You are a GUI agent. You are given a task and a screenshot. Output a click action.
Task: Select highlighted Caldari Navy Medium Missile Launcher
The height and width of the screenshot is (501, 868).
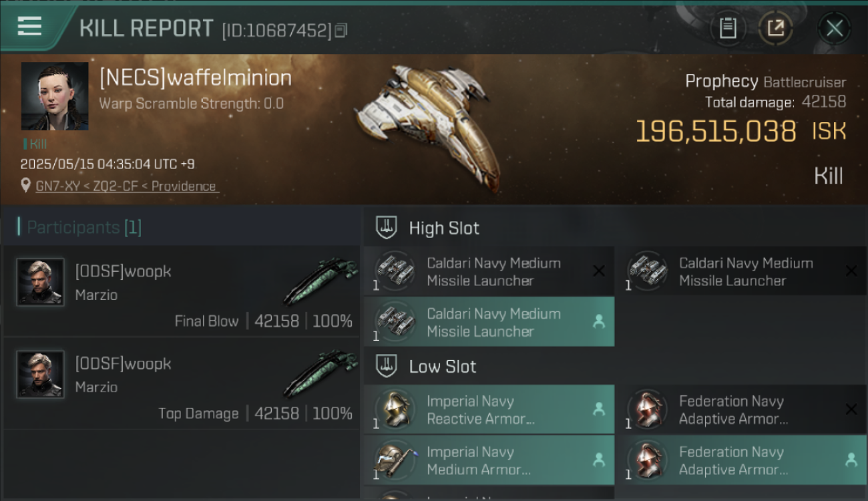tap(489, 322)
